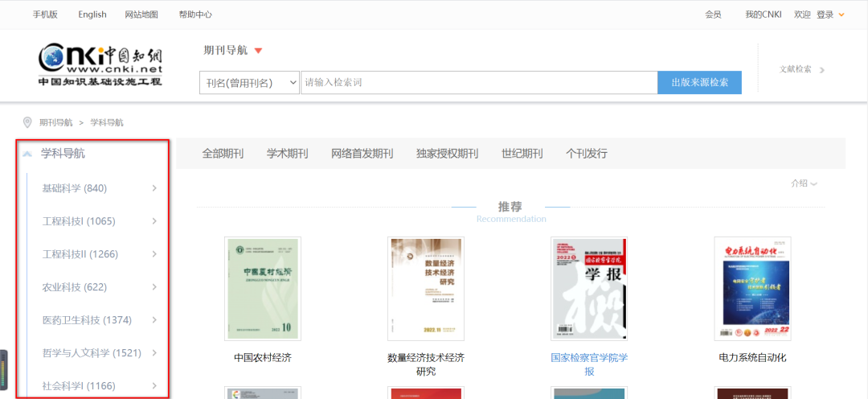This screenshot has height=399, width=868.
Task: Click the CNKI logo
Action: tap(100, 64)
